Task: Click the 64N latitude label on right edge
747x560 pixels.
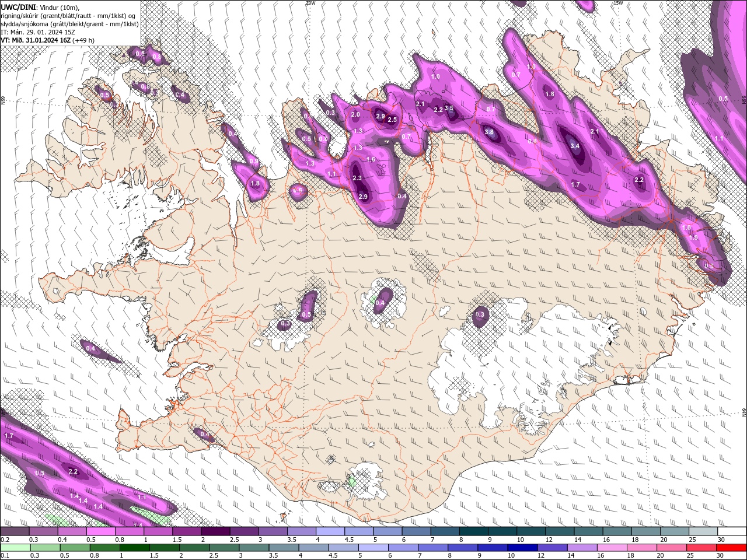Action: tap(744, 412)
